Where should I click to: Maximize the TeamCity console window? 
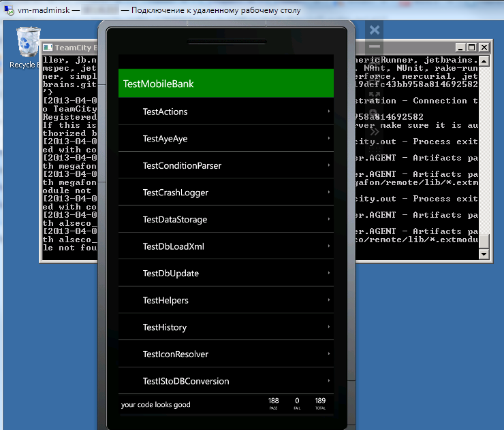coord(471,48)
